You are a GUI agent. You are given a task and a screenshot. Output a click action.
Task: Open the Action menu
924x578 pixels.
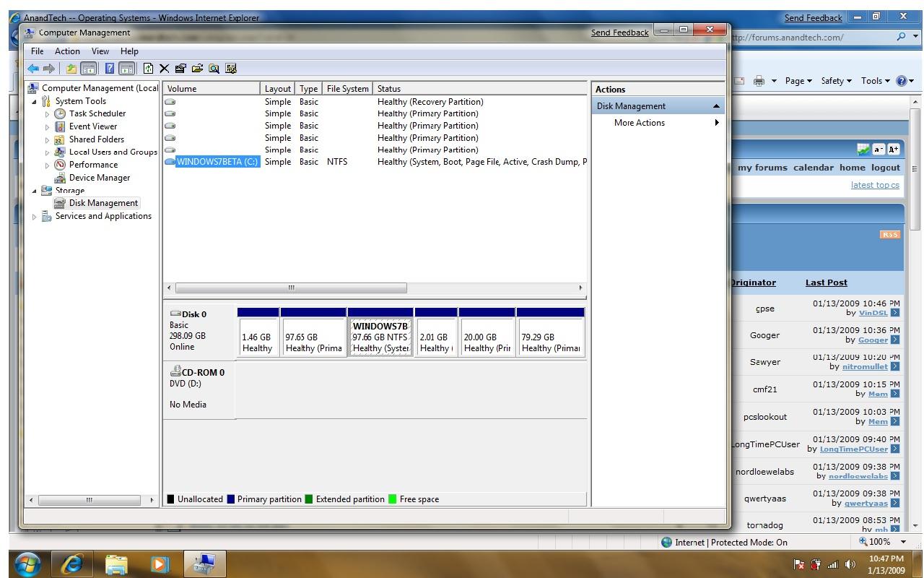(x=67, y=51)
